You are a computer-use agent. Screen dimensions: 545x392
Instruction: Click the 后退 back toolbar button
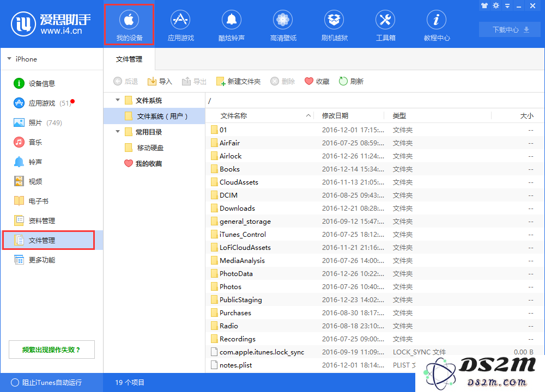(x=125, y=81)
